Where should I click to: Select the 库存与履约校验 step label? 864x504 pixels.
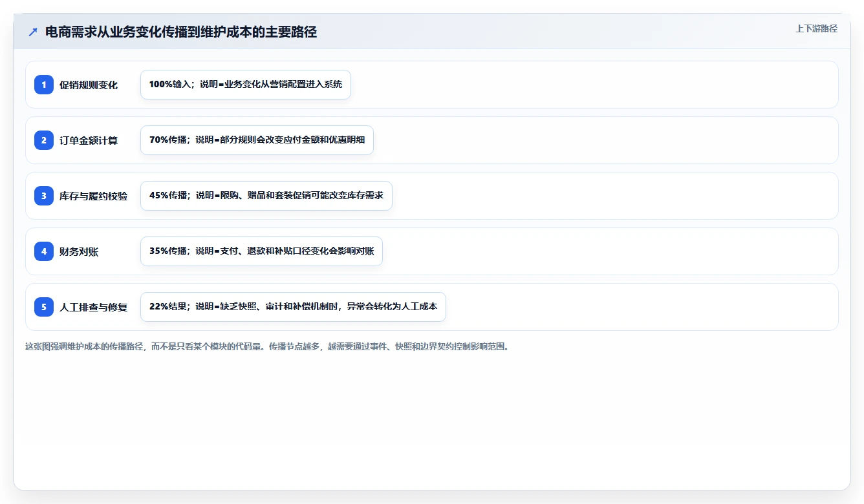pyautogui.click(x=94, y=196)
